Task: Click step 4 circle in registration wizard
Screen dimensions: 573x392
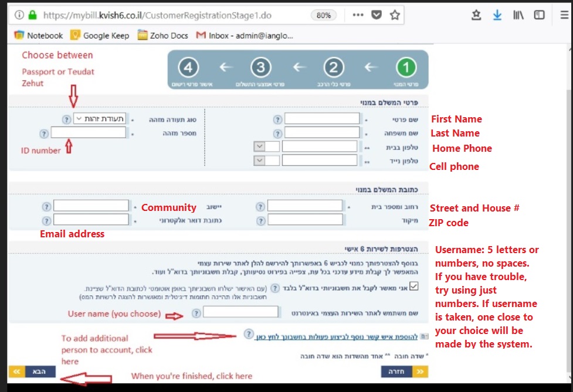Action: 188,67
